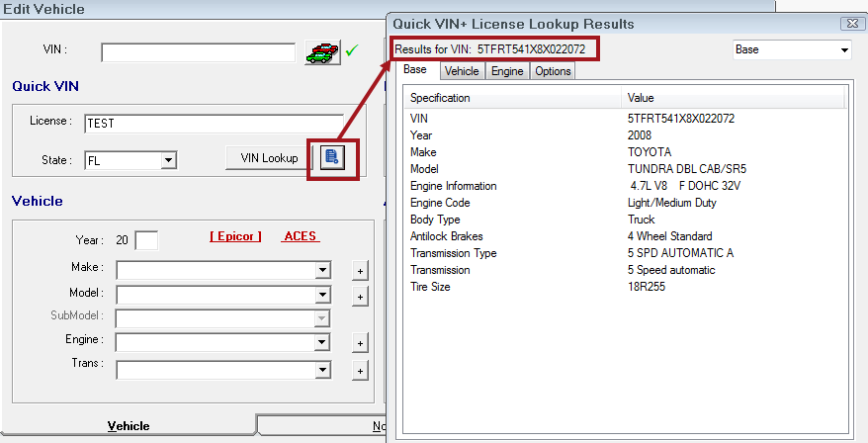The width and height of the screenshot is (868, 443).
Task: Click the ACES link
Action: [x=301, y=236]
